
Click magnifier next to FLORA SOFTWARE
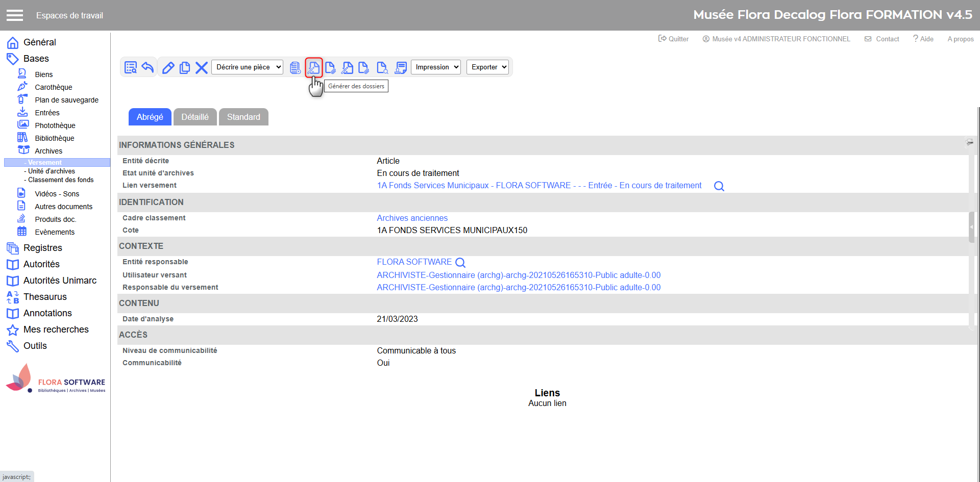[x=460, y=263]
